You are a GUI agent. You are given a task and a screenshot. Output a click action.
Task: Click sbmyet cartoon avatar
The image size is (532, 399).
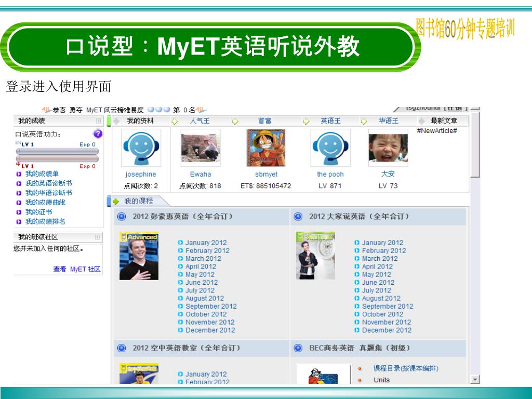coord(267,148)
